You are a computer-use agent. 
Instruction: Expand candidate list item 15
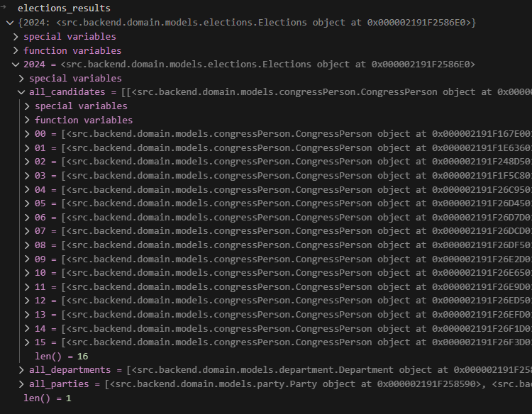pyautogui.click(x=27, y=342)
